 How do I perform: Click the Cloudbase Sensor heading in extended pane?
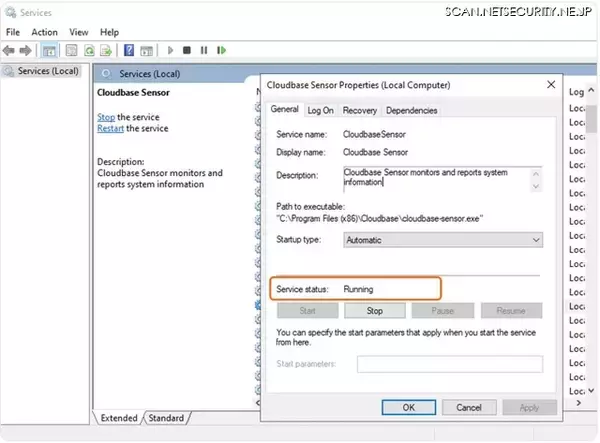(x=133, y=93)
